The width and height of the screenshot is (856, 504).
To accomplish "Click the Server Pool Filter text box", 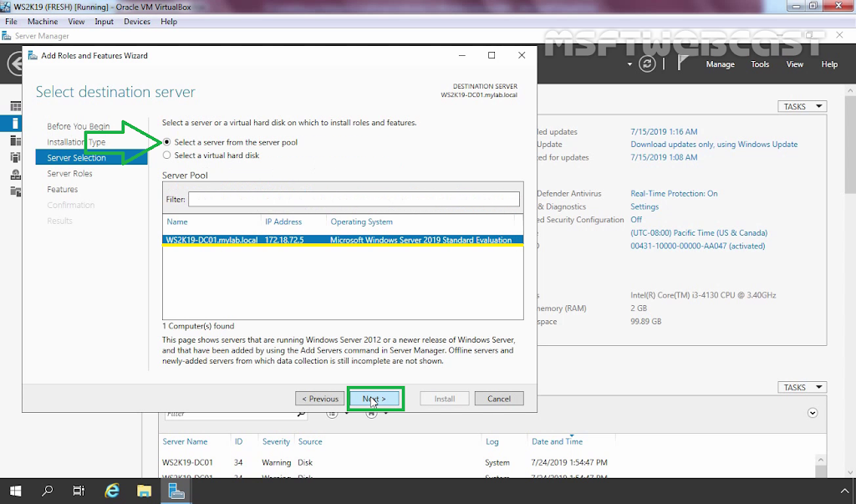I will click(x=354, y=199).
